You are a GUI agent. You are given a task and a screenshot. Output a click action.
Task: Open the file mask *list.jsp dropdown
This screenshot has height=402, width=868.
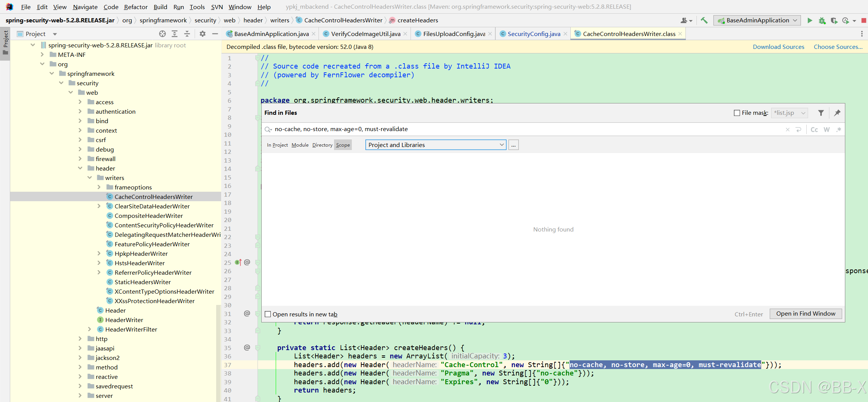[x=790, y=113]
